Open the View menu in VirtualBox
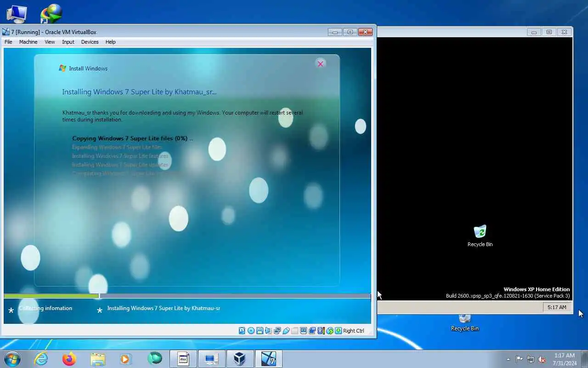This screenshot has width=588, height=368. [x=50, y=42]
